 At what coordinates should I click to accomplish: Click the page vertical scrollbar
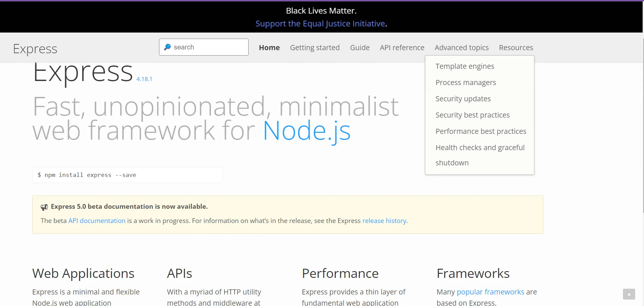(643, 125)
